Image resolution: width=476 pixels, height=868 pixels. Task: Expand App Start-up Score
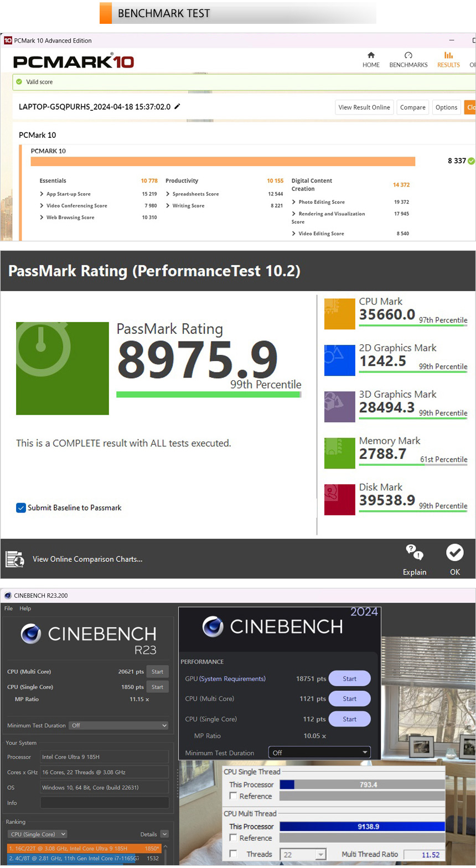point(42,194)
